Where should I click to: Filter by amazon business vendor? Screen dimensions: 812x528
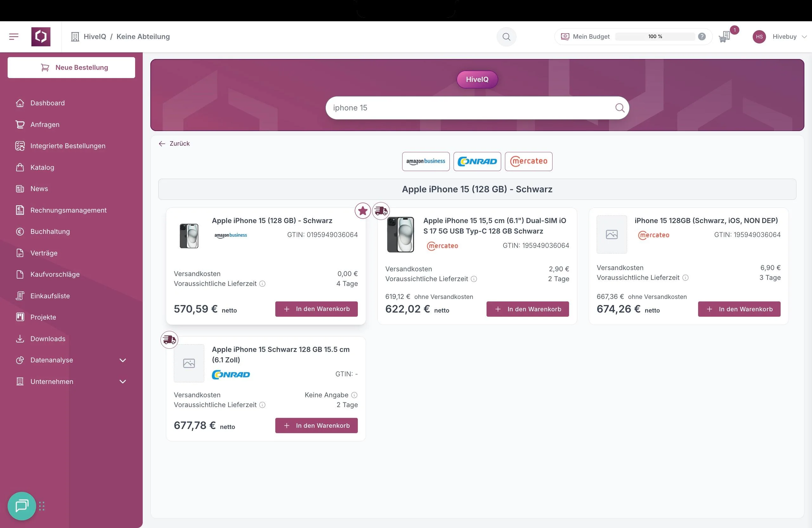(x=425, y=162)
